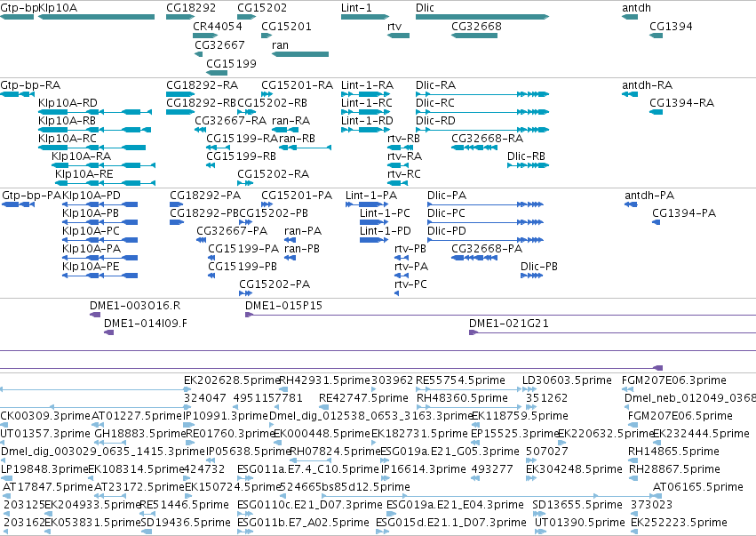Select the Gtp-bp-RA transcript label
756x536 pixels.
coord(30,85)
